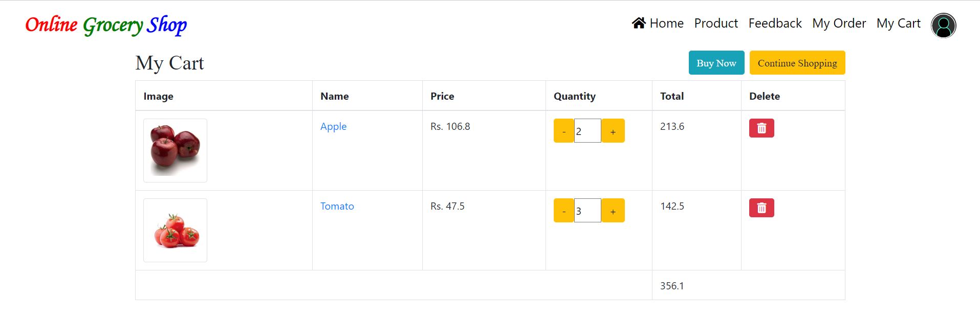Go to the Feedback page

point(775,24)
